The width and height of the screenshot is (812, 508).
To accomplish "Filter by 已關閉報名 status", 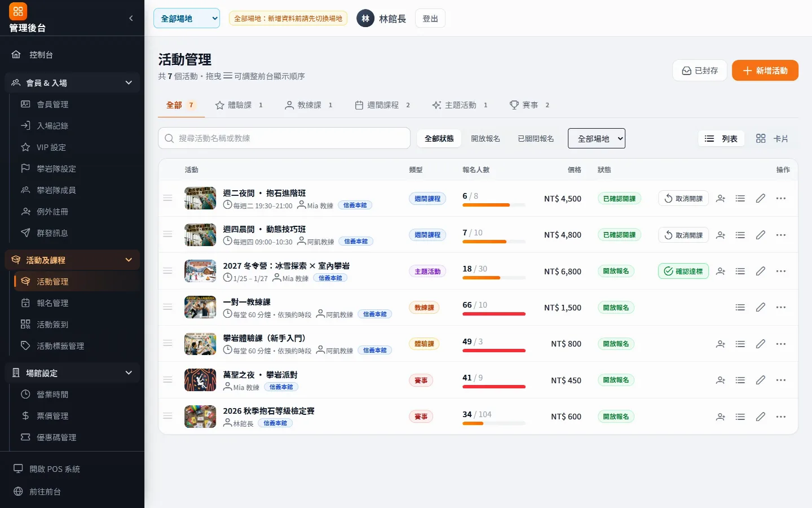I will (536, 139).
